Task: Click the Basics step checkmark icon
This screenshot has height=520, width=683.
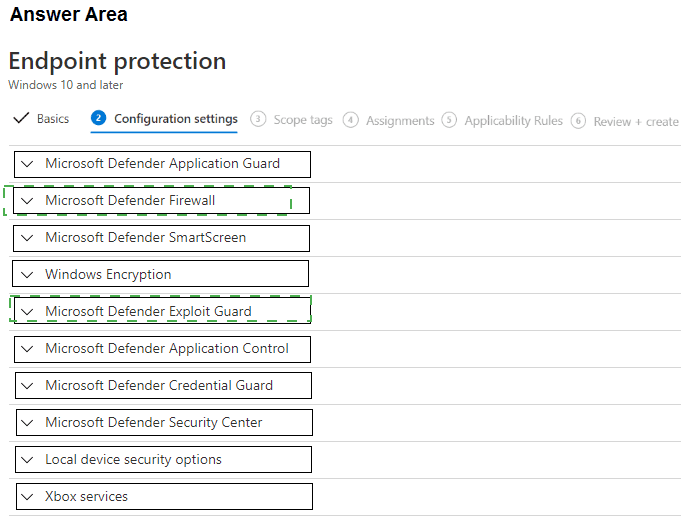Action: click(x=20, y=119)
